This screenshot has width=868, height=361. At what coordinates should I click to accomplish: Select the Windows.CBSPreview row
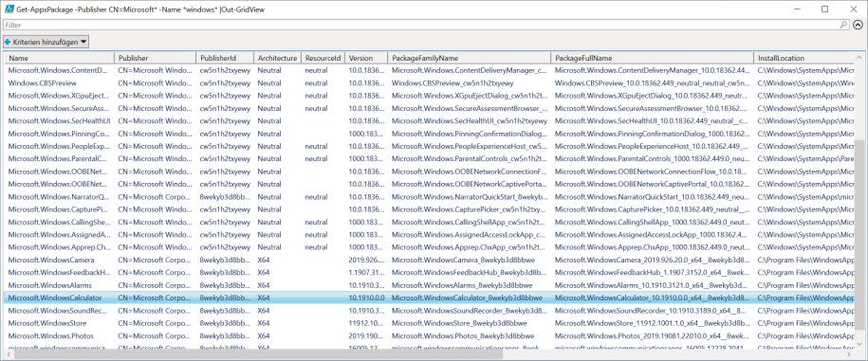tap(430, 83)
